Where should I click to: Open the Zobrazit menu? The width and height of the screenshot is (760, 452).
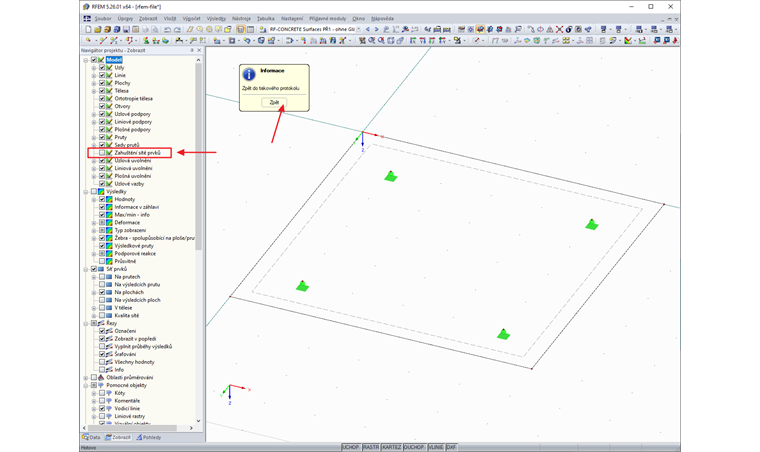point(148,18)
